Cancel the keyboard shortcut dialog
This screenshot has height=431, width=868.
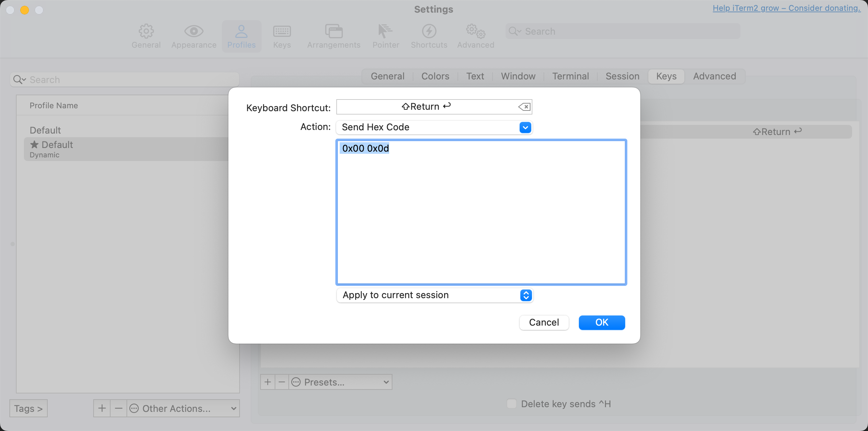[x=544, y=322]
